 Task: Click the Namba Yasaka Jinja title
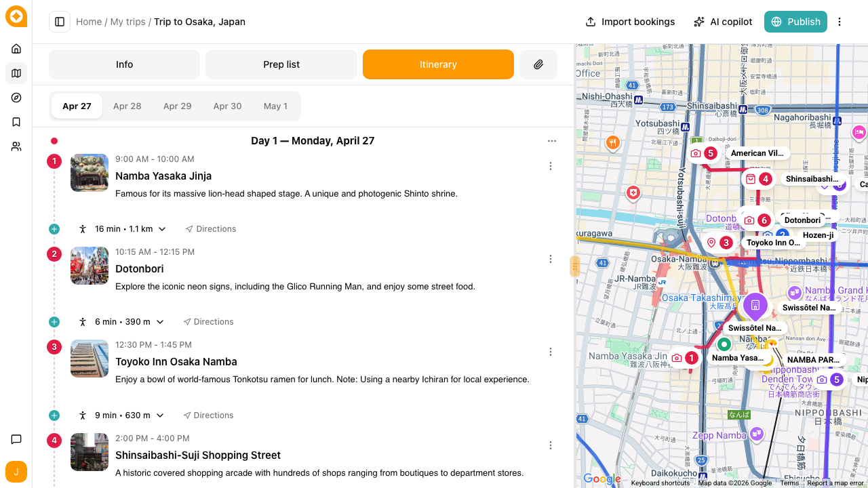163,176
